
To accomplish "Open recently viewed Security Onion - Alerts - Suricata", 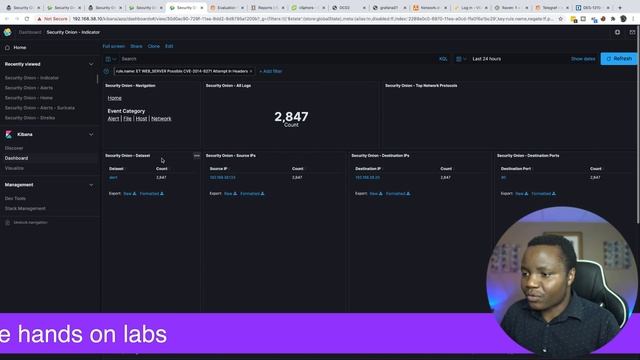I will (x=40, y=108).
